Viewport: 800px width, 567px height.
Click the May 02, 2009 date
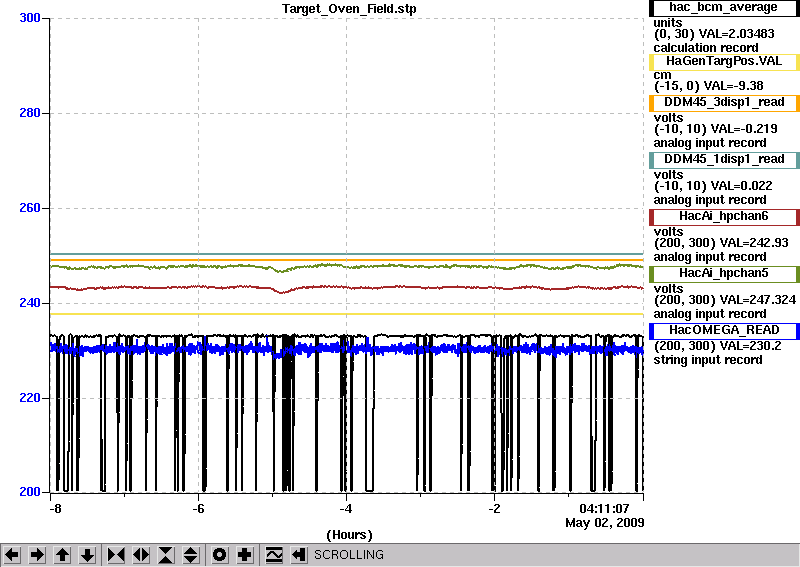[x=605, y=523]
